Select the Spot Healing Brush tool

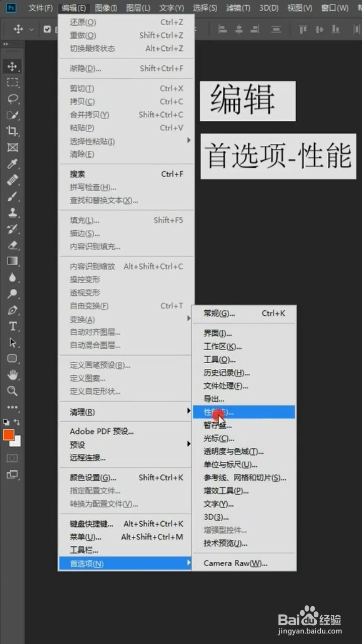(x=13, y=180)
